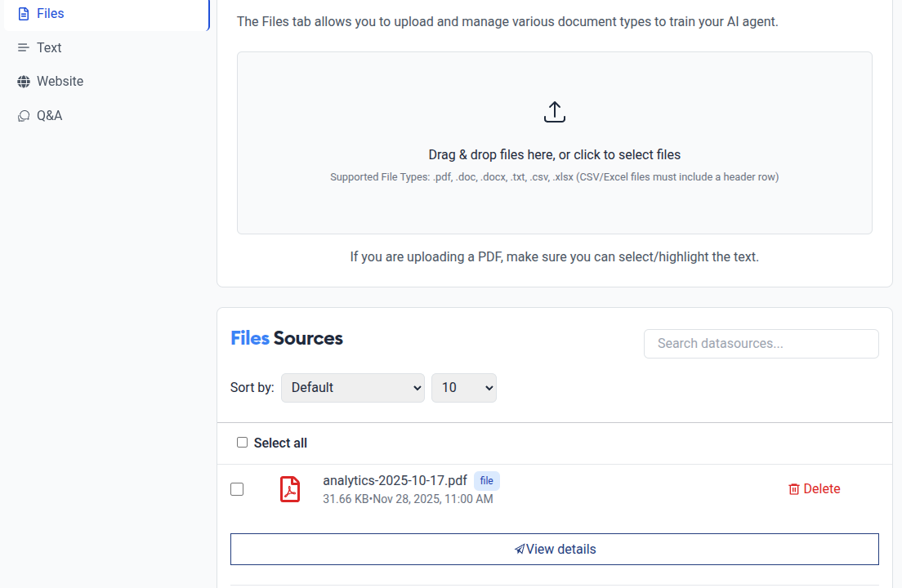This screenshot has height=588, width=902.
Task: Click the Q&A chat bubble icon
Action: 24,116
